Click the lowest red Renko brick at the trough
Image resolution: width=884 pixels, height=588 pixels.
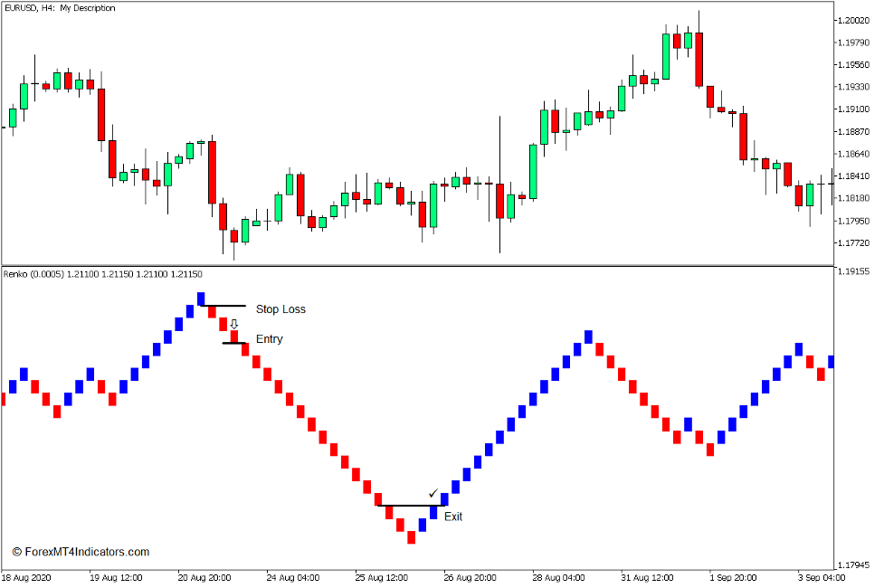click(410, 539)
